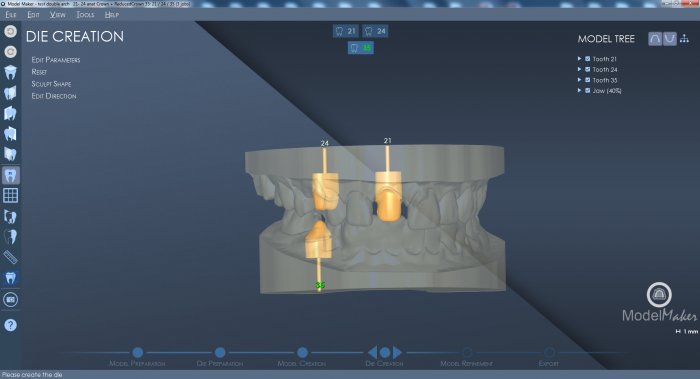The width and height of the screenshot is (700, 379).
Task: Open the Tools menu
Action: (x=85, y=15)
